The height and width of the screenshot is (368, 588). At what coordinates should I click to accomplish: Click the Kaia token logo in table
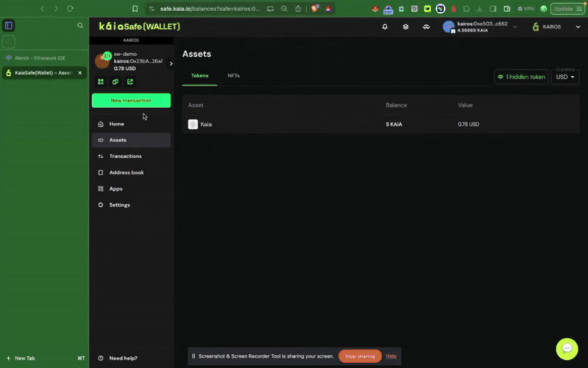click(193, 124)
